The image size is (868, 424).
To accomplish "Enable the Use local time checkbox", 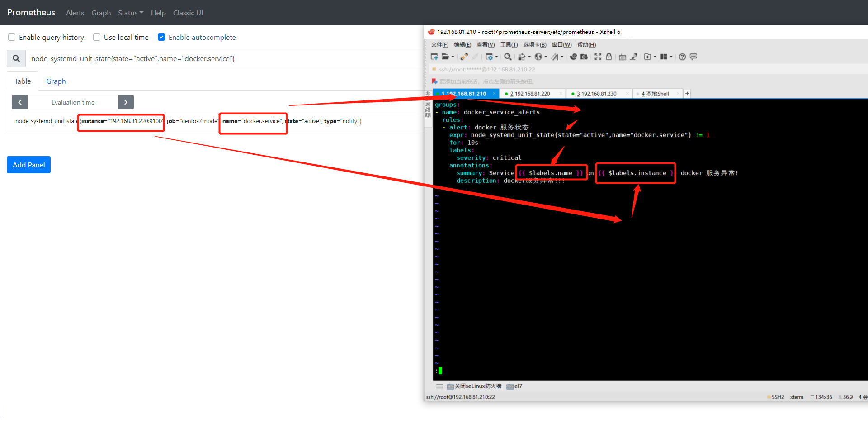I will [96, 37].
